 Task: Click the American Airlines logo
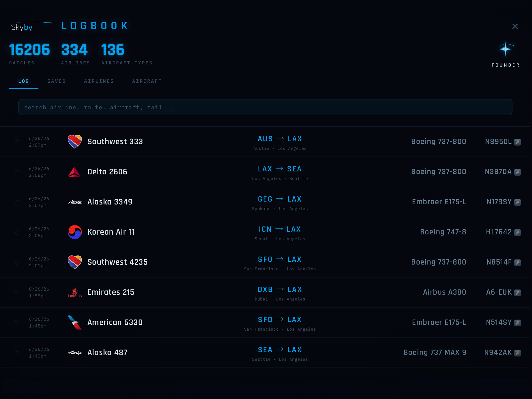click(75, 322)
